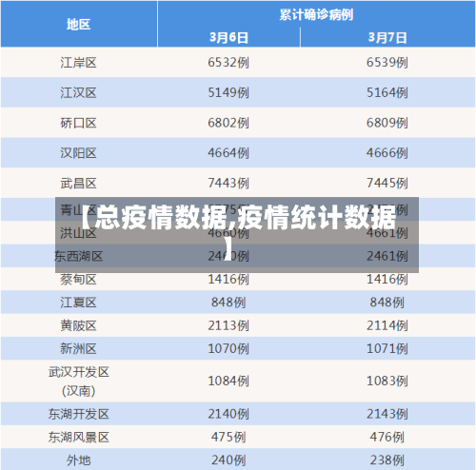
Task: Click the 东湖开发区 row label
Action: pos(79,414)
